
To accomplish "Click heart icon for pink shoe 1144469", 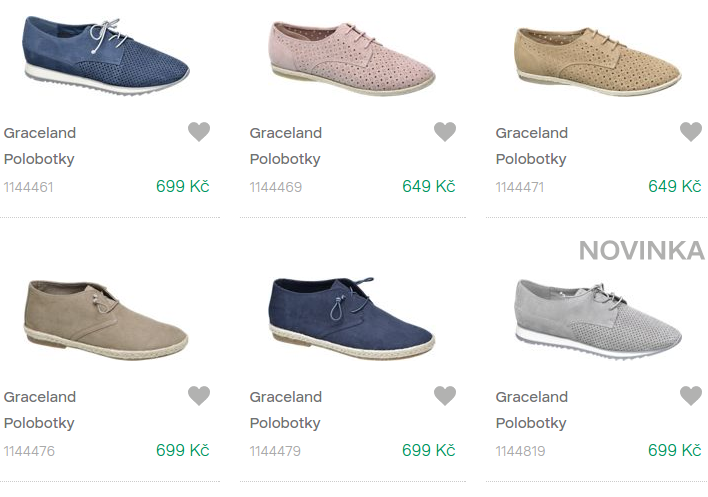I will coord(445,132).
